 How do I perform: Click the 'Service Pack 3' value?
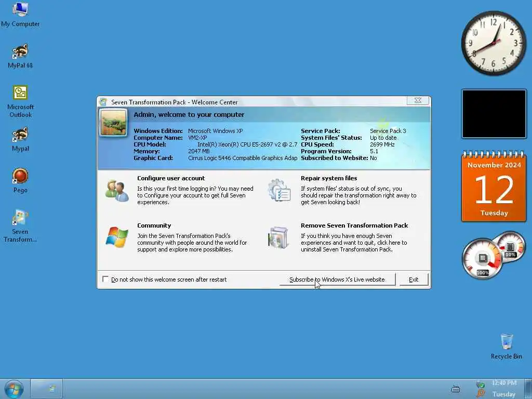(x=388, y=131)
